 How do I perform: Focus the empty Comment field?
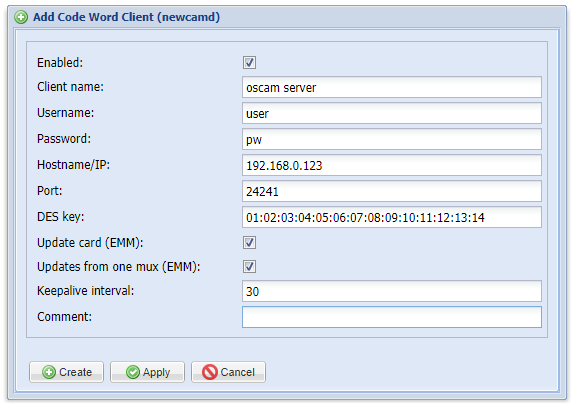[392, 317]
